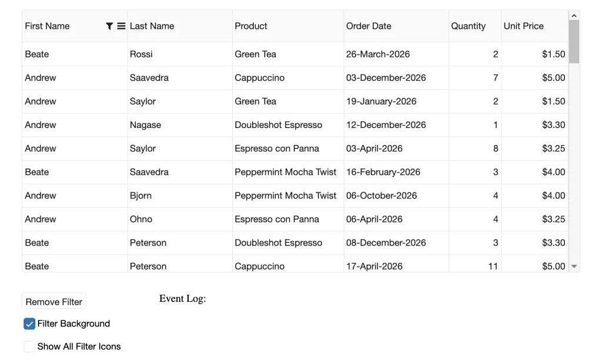Click the scroll-up arrow of grid scrollbar

tap(574, 14)
